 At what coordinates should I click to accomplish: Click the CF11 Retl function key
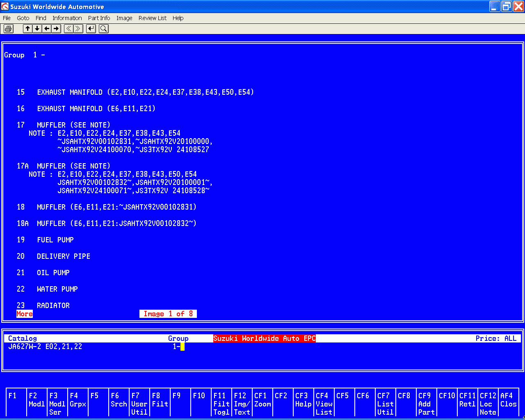pos(468,402)
